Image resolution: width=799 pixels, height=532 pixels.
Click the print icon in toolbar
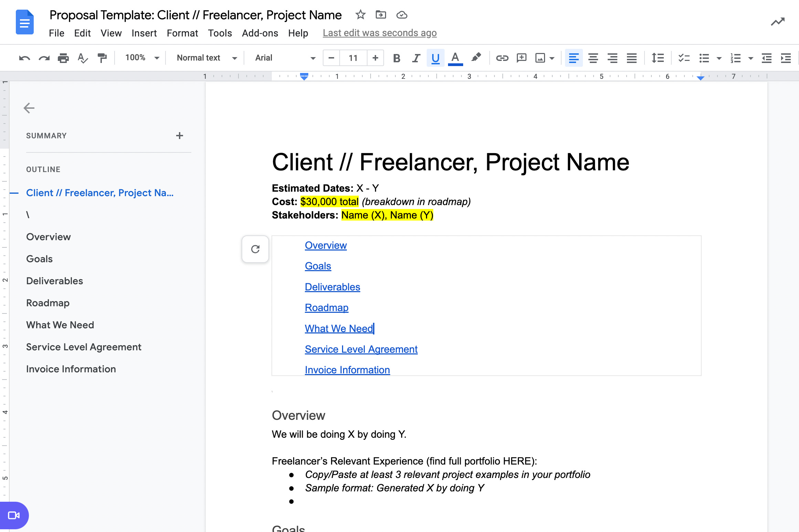coord(63,58)
